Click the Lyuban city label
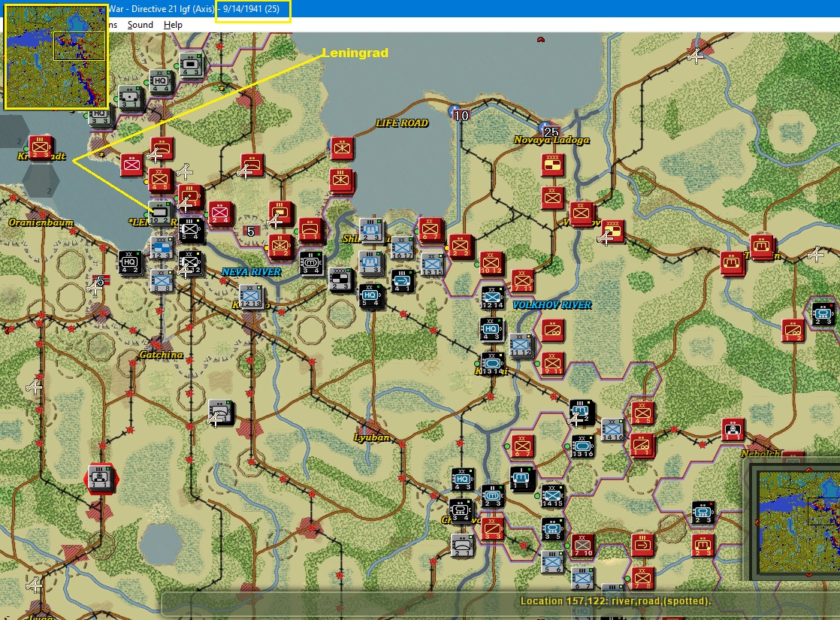This screenshot has height=620, width=840. click(x=370, y=437)
